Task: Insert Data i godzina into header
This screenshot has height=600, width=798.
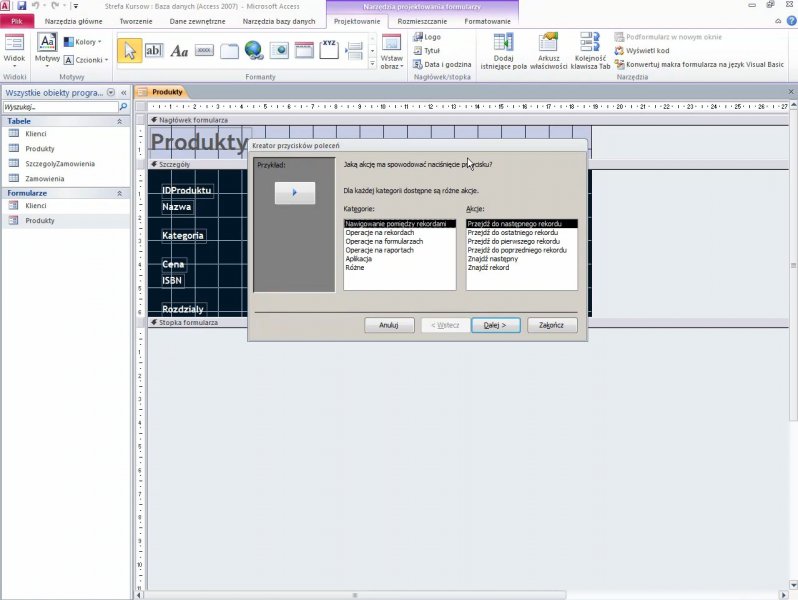Action: [x=441, y=64]
